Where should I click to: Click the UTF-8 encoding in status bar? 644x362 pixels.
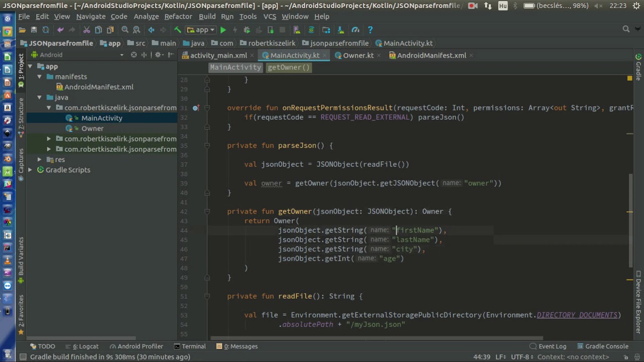click(522, 357)
